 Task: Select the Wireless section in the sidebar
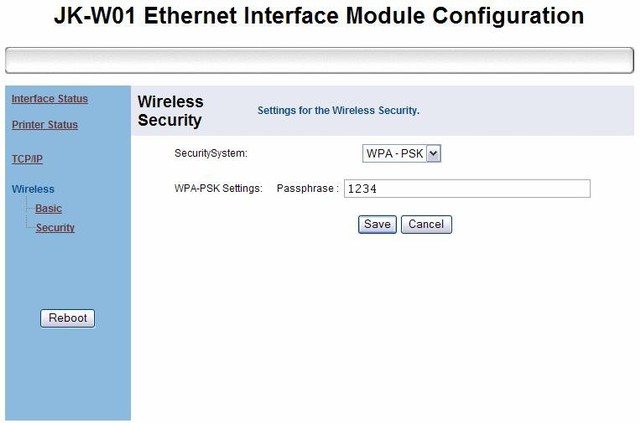click(x=33, y=189)
